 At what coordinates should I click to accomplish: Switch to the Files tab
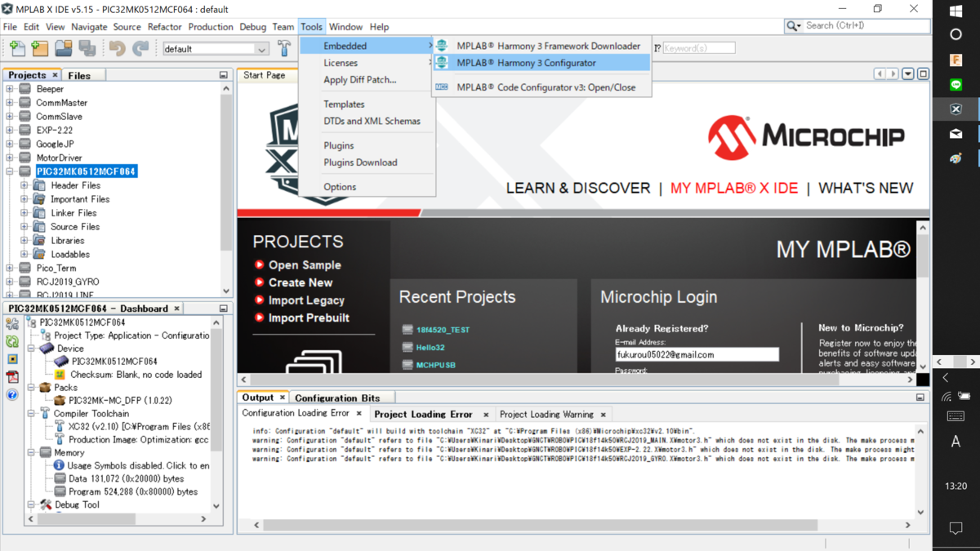coord(79,75)
